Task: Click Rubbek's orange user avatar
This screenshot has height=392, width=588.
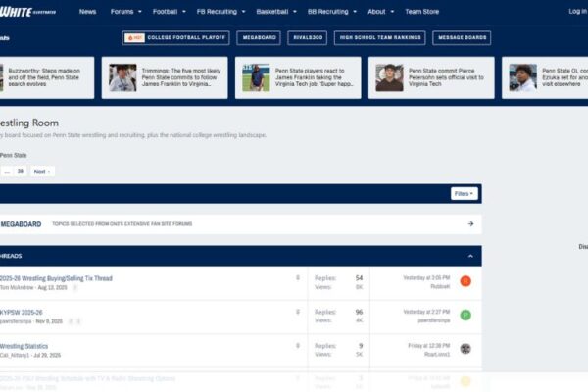Action: click(x=465, y=281)
